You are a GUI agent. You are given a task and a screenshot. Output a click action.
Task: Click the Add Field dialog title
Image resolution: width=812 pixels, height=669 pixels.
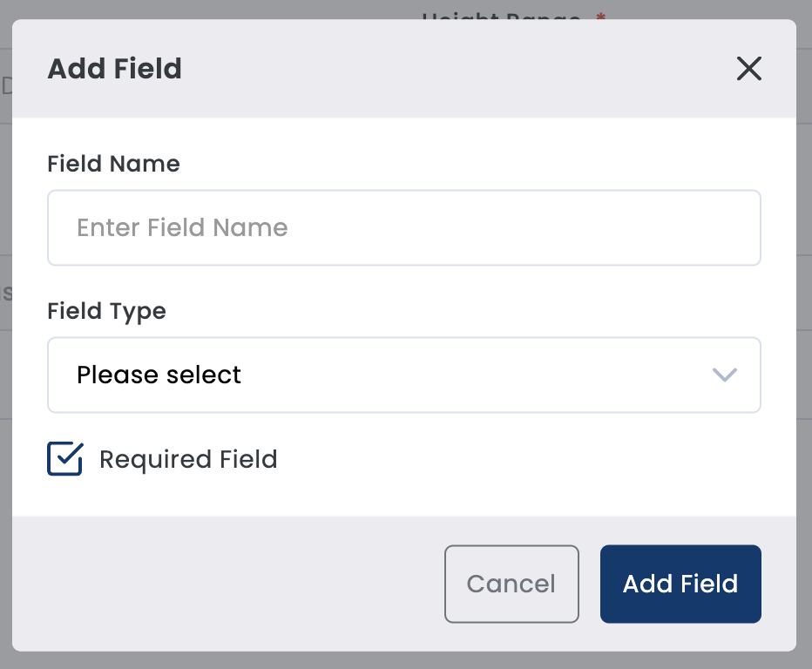point(114,69)
